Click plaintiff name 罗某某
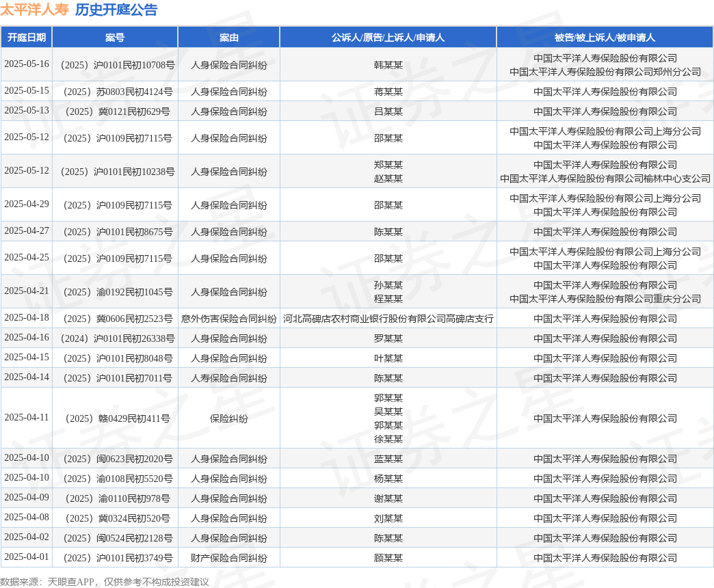 pos(388,338)
